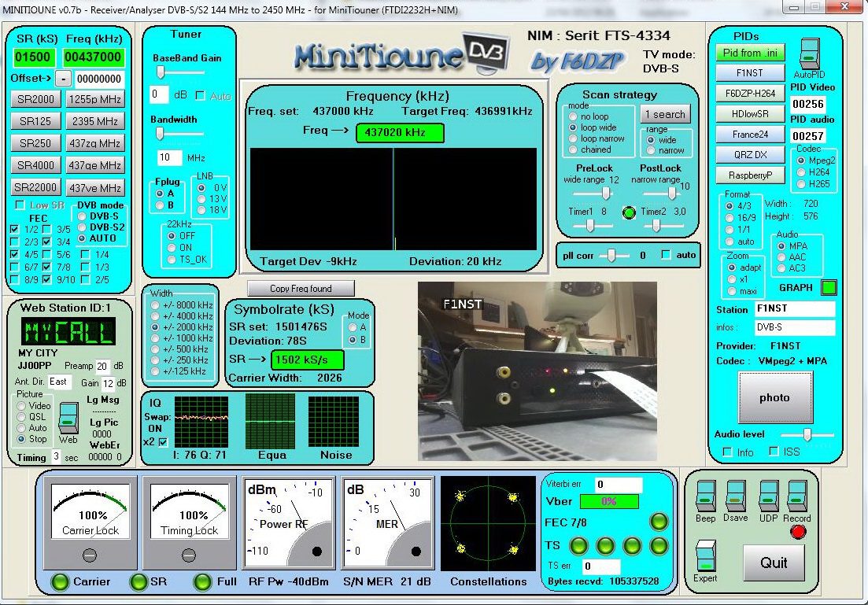Click the 1255p MHz frequency preset
This screenshot has height=605, width=868.
(x=95, y=99)
